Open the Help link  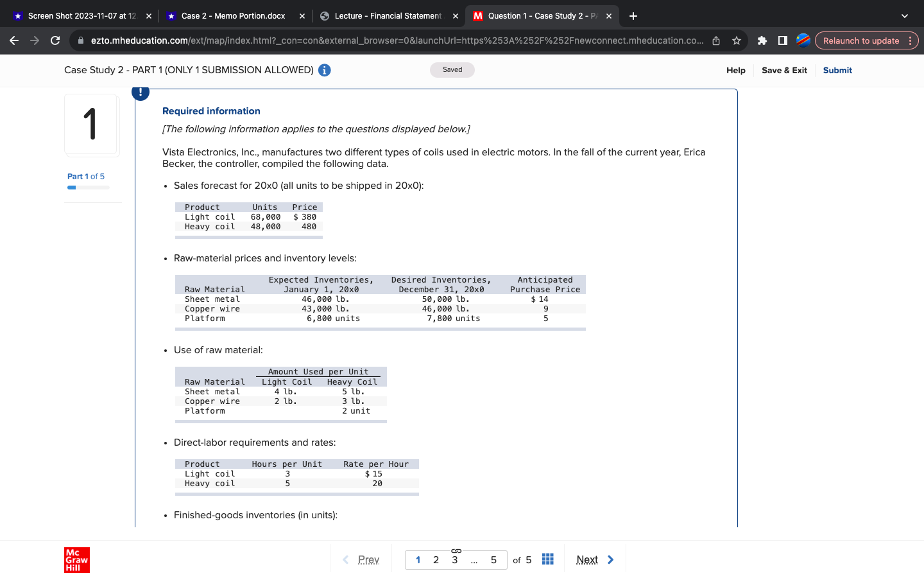tap(736, 70)
